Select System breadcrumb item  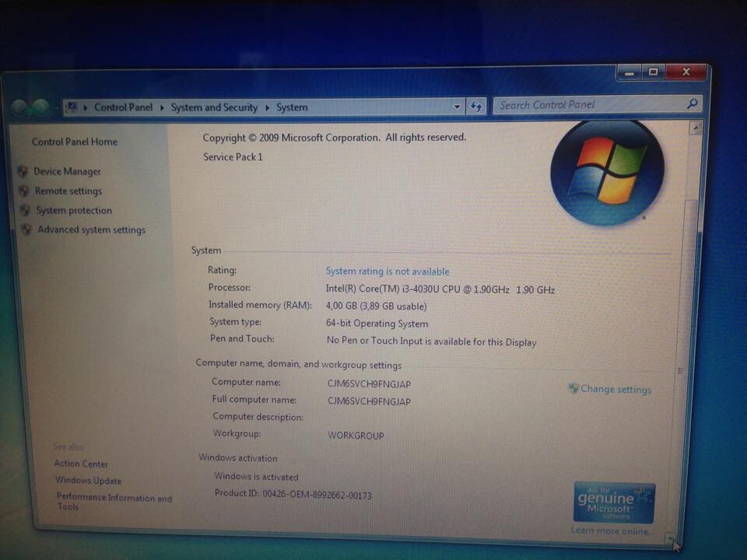pyautogui.click(x=292, y=107)
